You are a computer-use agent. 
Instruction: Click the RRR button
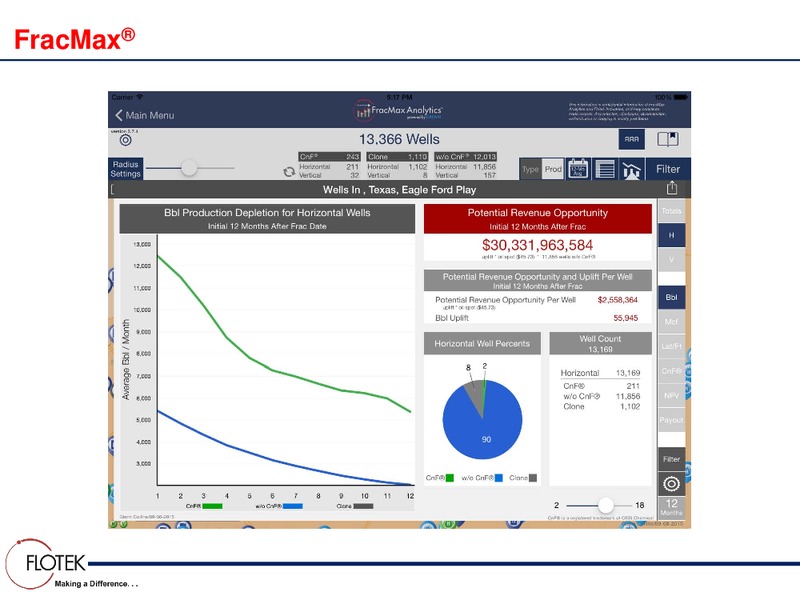pyautogui.click(x=632, y=139)
